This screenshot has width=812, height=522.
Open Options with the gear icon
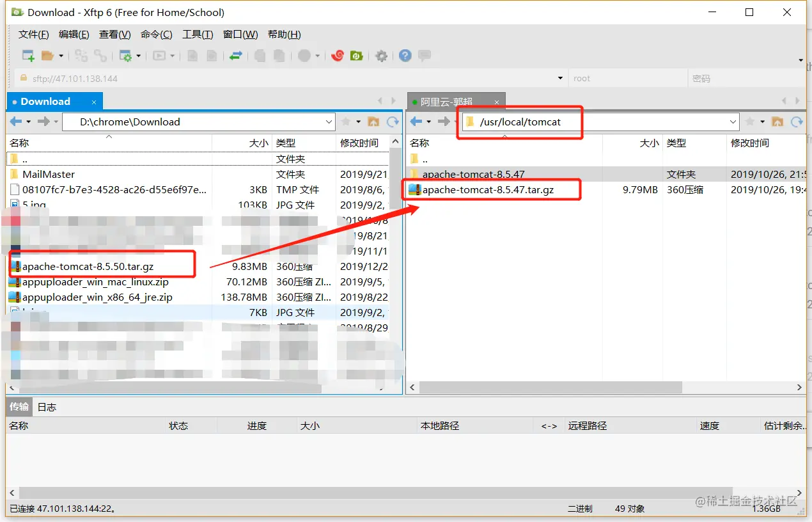[x=382, y=56]
